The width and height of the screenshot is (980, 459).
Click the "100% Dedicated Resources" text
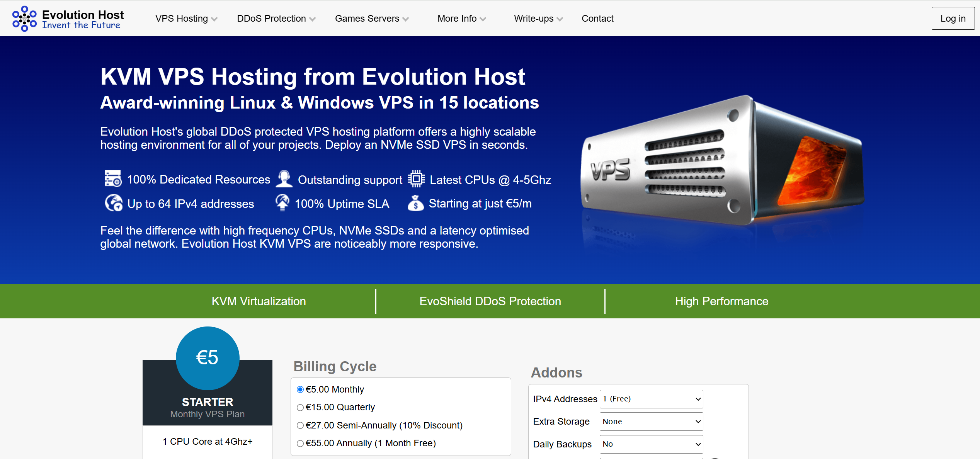(x=199, y=180)
